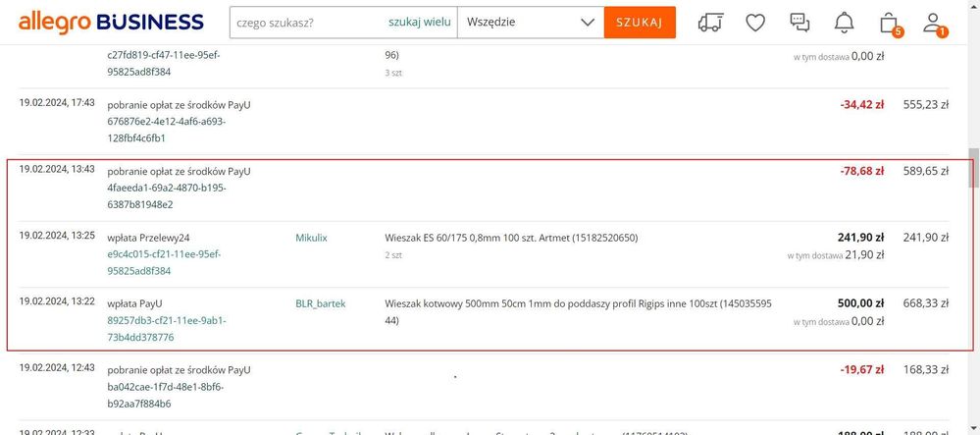Click transaction ID ba042cae-1f7d text

(165, 396)
